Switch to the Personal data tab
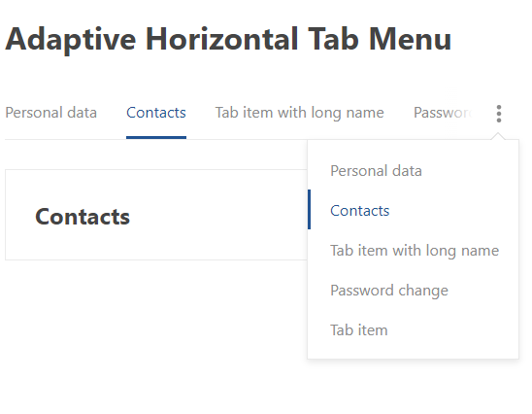The width and height of the screenshot is (532, 414). [50, 113]
